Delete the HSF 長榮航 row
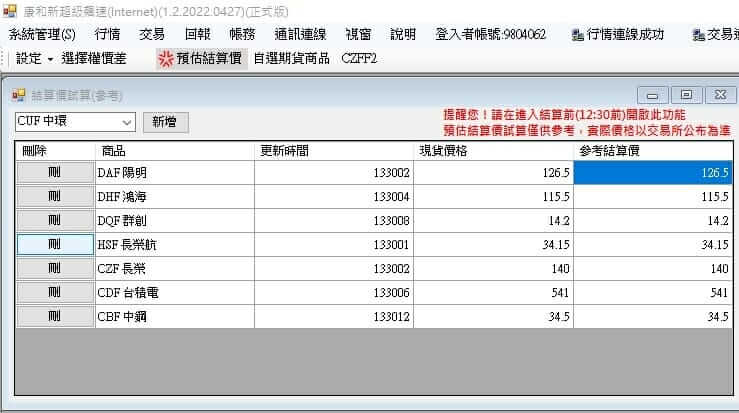The width and height of the screenshot is (739, 413). (55, 244)
